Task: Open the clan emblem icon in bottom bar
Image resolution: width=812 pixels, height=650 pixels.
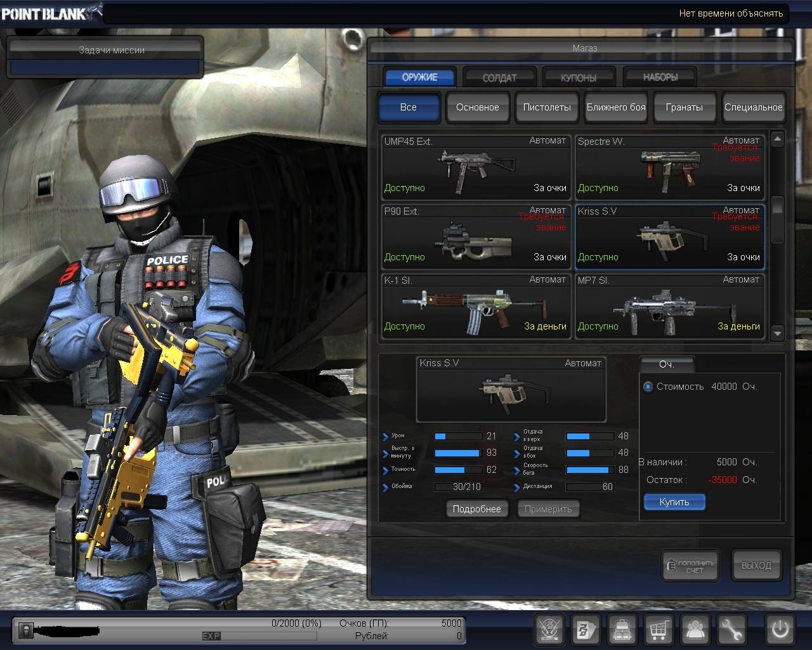Action: 549,630
